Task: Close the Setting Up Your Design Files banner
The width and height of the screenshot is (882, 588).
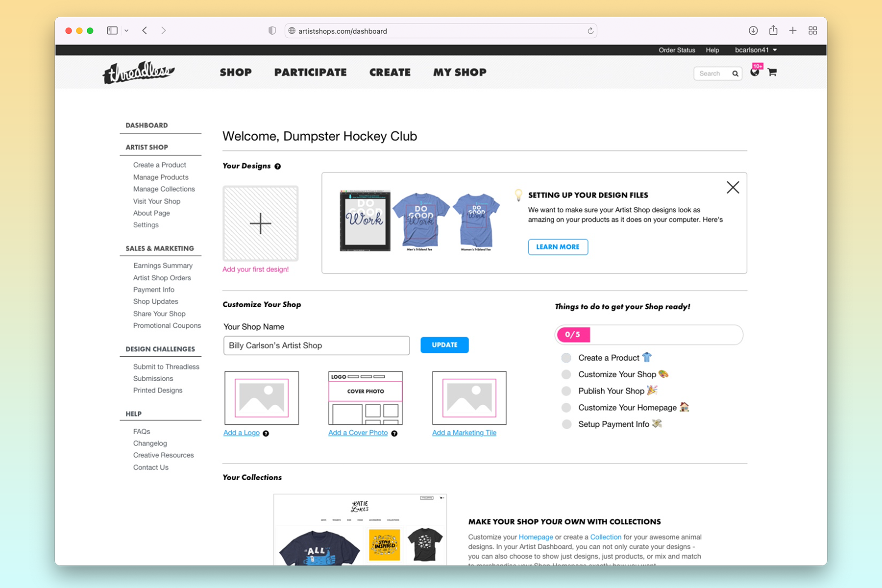Action: click(733, 187)
